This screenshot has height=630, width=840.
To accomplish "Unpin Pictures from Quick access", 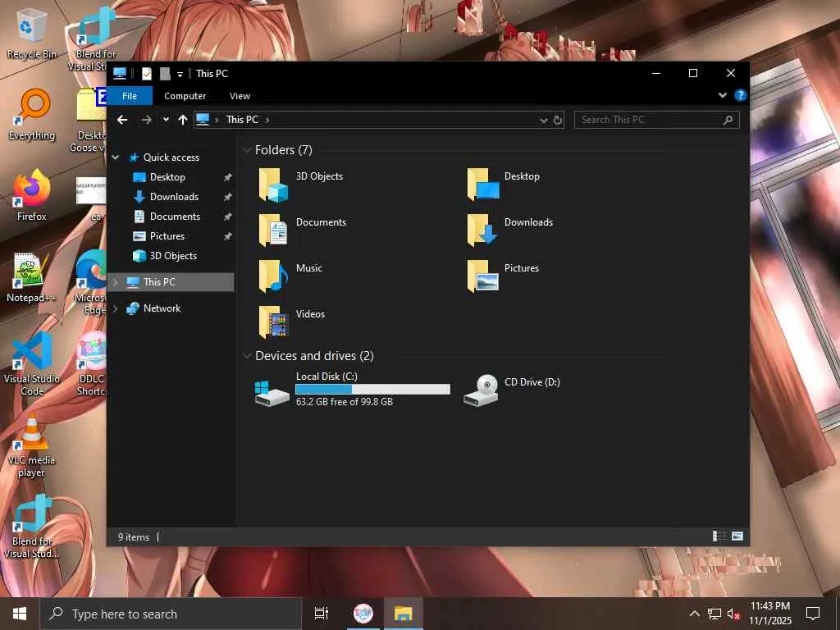I will pos(228,236).
